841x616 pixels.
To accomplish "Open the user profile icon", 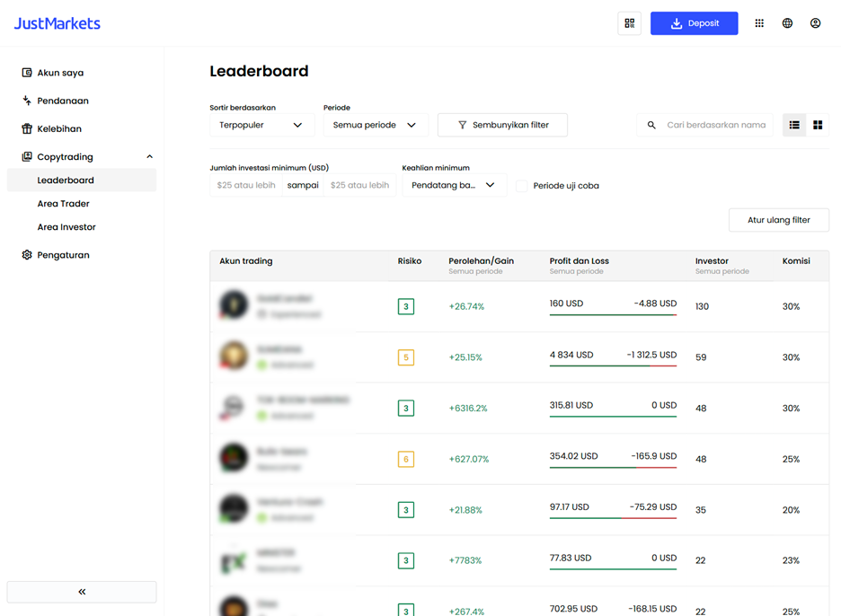I will pos(815,23).
